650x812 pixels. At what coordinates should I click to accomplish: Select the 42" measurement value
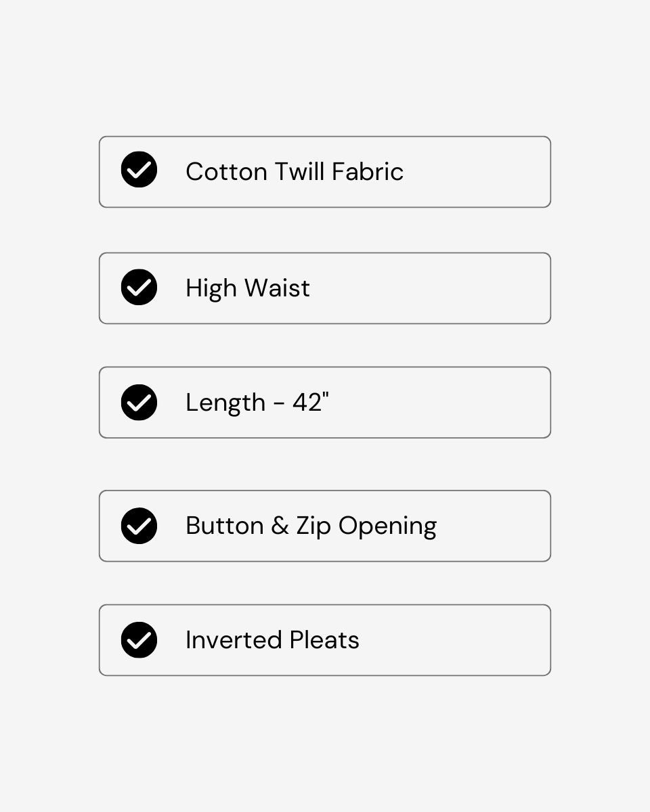[x=311, y=402]
